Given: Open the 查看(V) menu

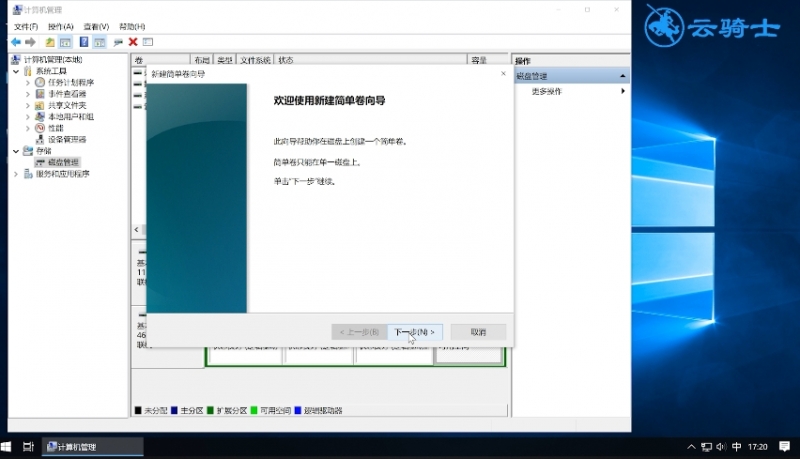Looking at the screenshot, I should click(x=96, y=27).
